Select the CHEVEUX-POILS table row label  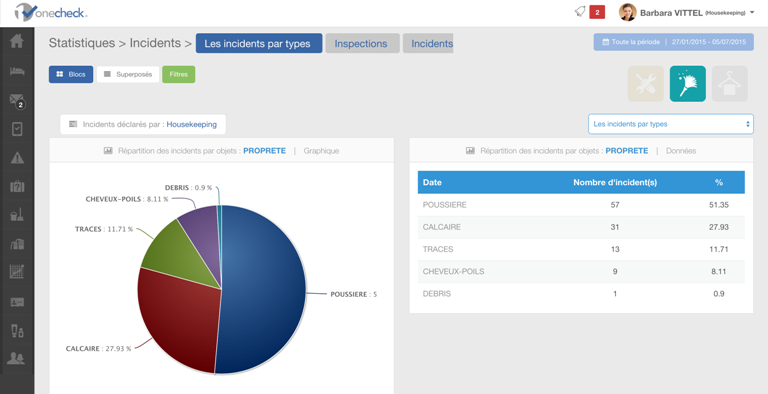click(x=454, y=271)
